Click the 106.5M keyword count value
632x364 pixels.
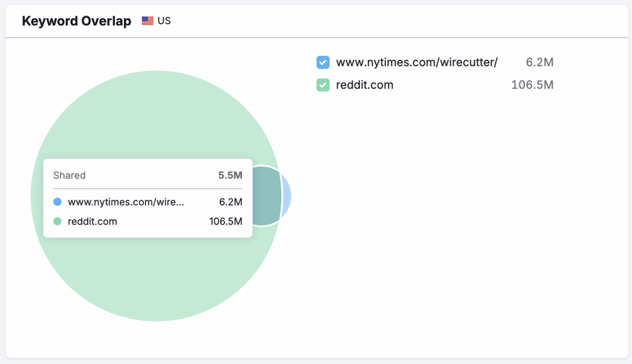(x=532, y=85)
